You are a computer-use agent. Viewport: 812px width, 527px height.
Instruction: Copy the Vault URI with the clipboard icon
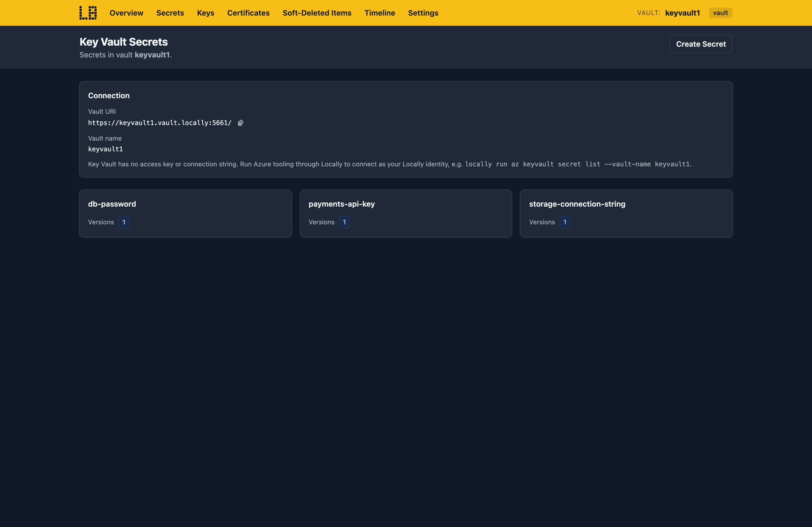pos(241,123)
